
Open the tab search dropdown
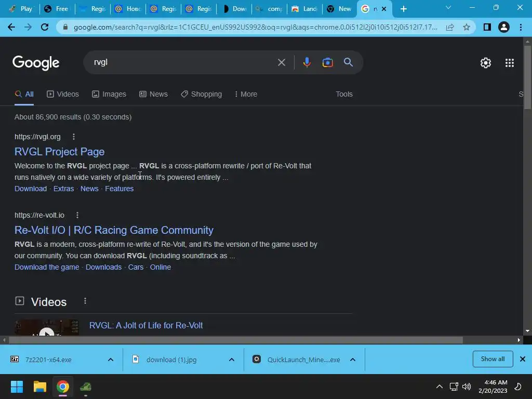(x=448, y=8)
